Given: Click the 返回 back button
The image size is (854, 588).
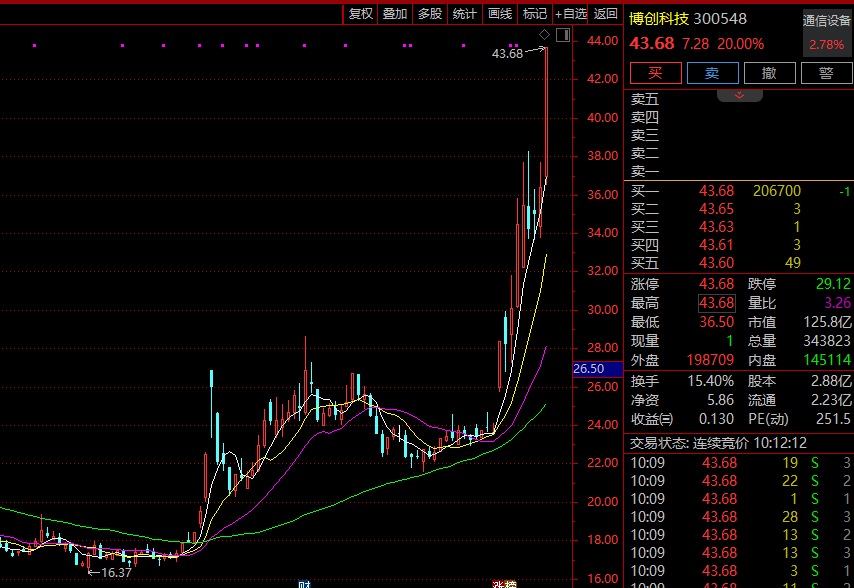Looking at the screenshot, I should tap(606, 13).
